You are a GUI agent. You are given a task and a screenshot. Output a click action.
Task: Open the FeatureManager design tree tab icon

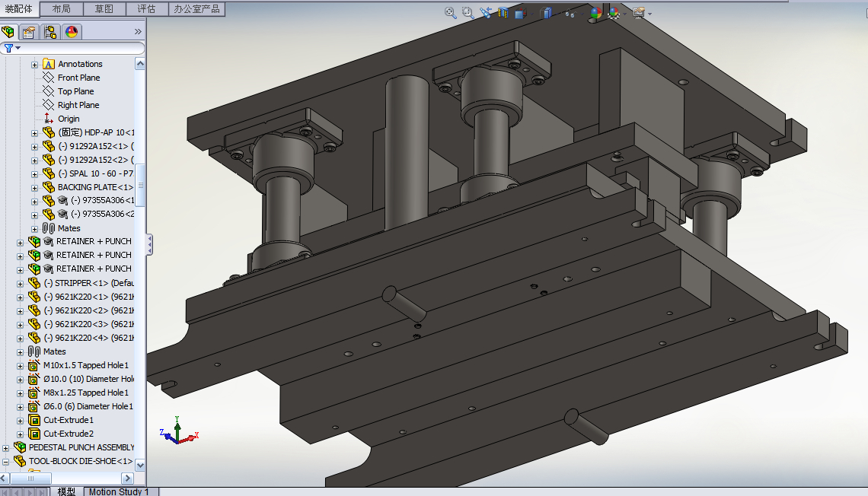(9, 32)
